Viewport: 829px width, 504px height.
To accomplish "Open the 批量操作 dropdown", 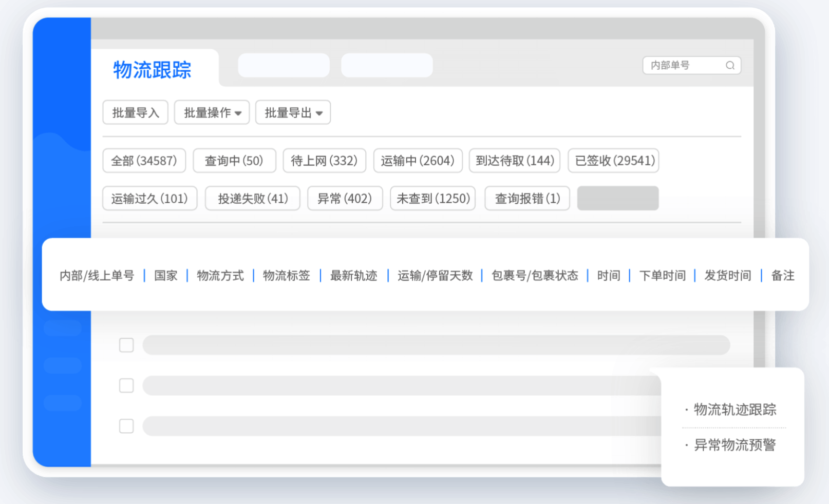I will [x=212, y=112].
